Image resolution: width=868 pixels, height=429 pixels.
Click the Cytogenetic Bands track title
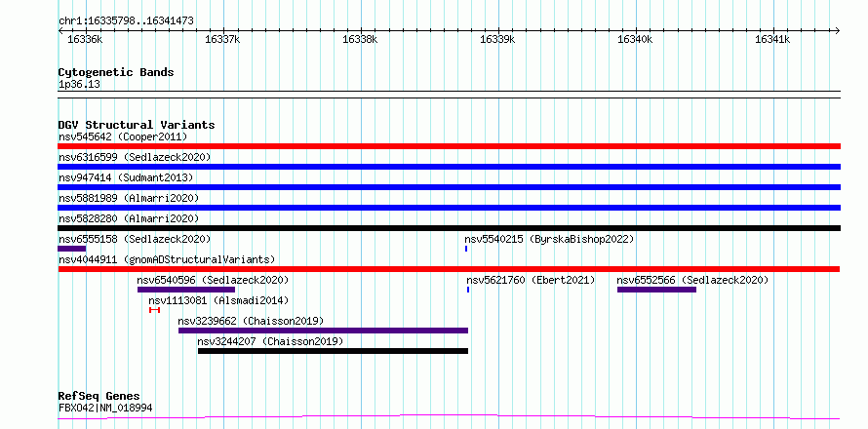click(116, 72)
